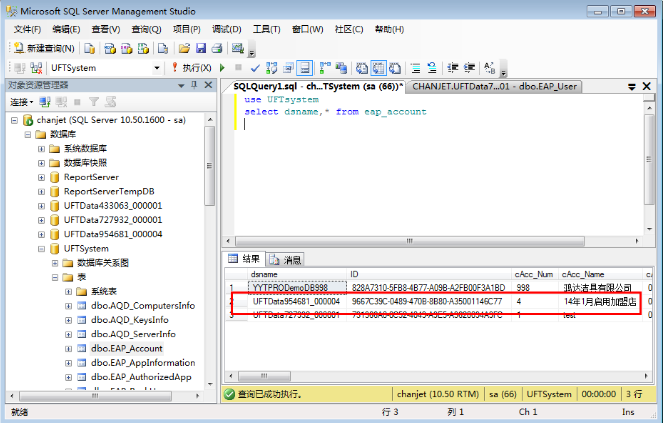Click the New Query (新建查询) button
This screenshot has width=664, height=423.
point(44,48)
